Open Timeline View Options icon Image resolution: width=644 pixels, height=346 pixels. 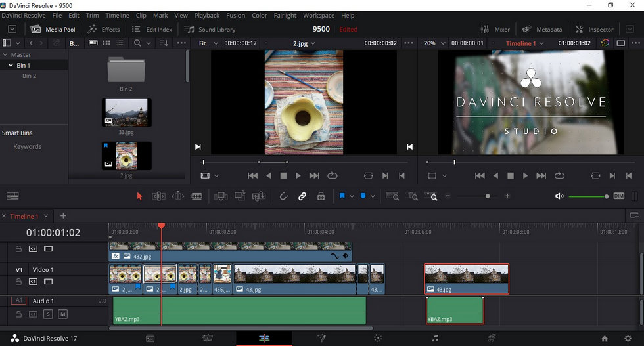(x=12, y=196)
